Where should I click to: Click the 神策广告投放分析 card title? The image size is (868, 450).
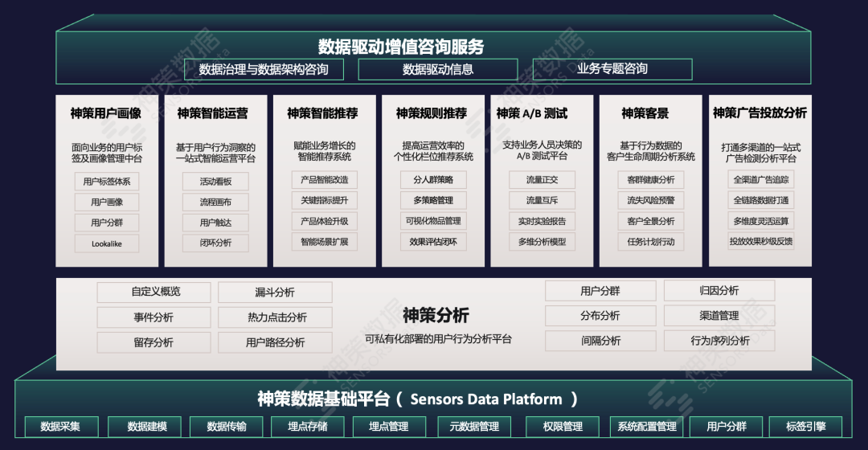(759, 113)
